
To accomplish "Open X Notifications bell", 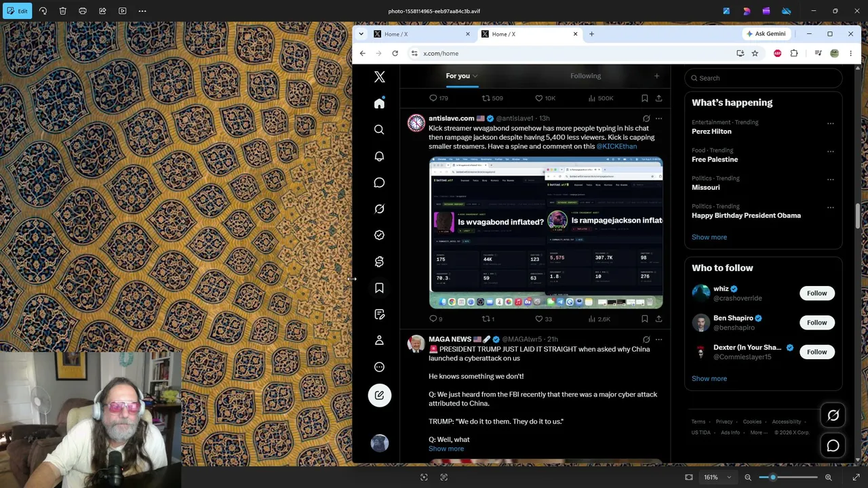I will pyautogui.click(x=380, y=156).
